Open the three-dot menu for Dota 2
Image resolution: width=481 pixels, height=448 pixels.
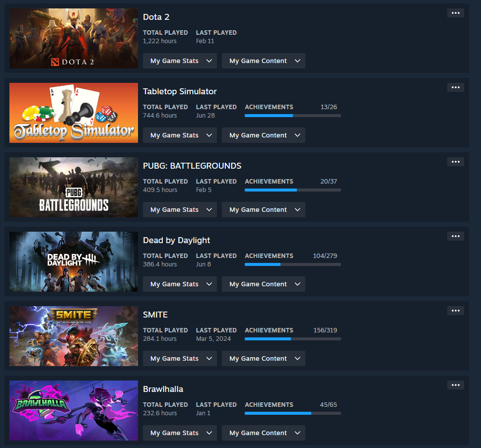pyautogui.click(x=456, y=13)
